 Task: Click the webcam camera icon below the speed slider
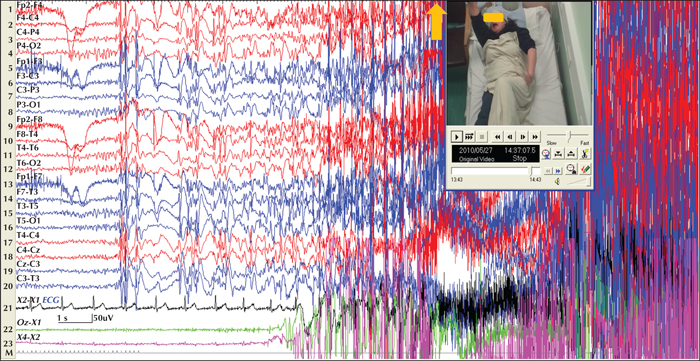tap(546, 154)
